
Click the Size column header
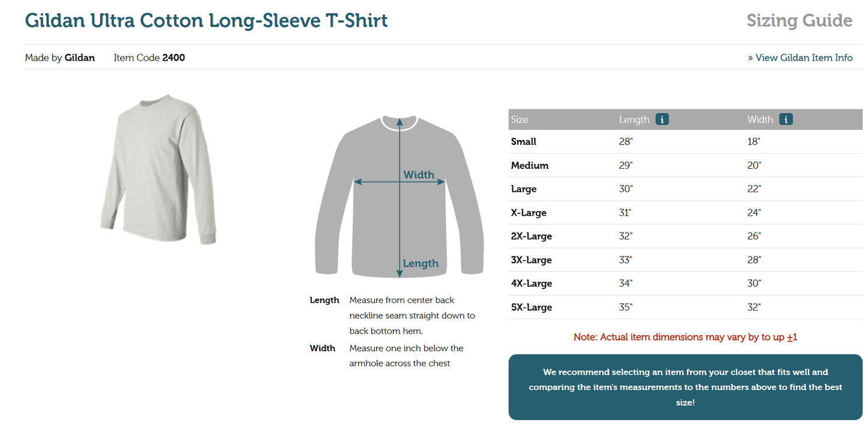click(x=520, y=120)
